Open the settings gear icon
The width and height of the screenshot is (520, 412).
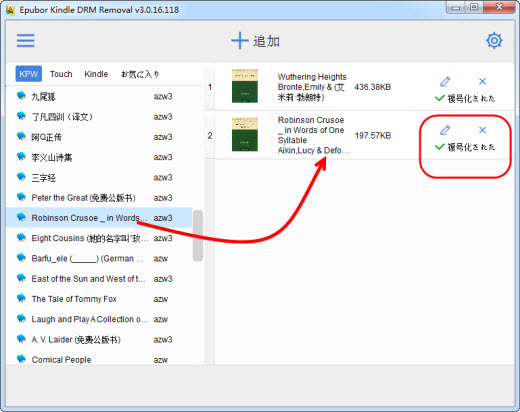(x=494, y=41)
